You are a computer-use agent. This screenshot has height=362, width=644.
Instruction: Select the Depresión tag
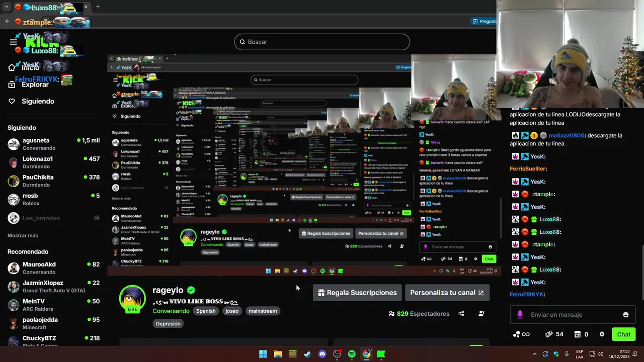[168, 324]
